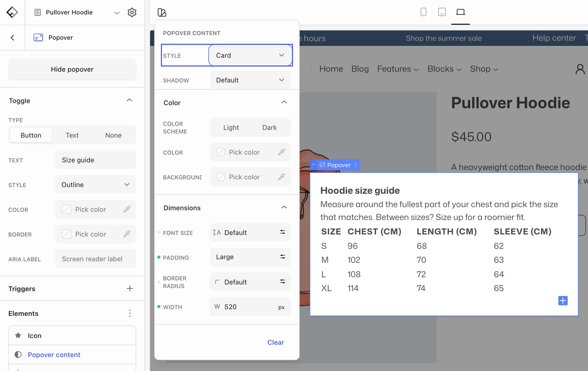Toggle Width override green dot indicator
588x371 pixels.
pos(159,307)
